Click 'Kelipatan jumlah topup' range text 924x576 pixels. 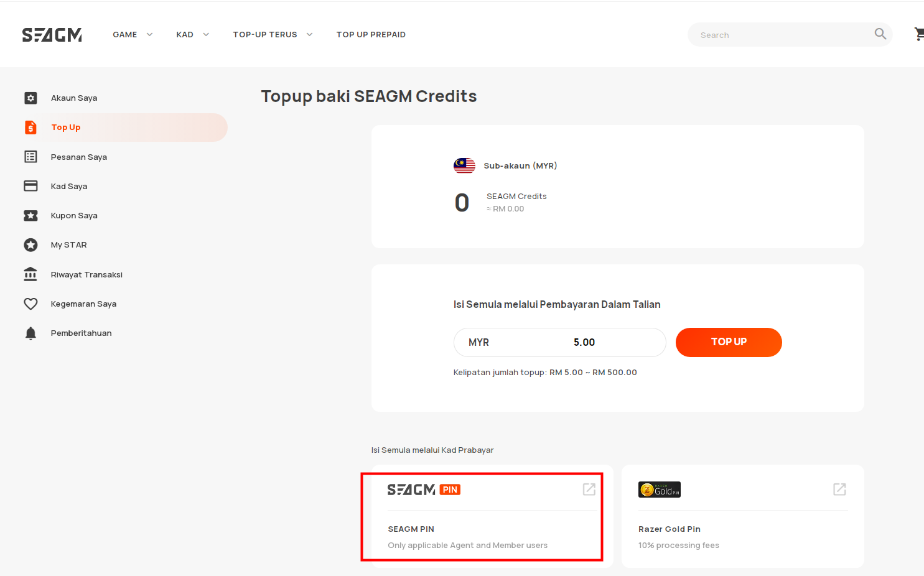pos(545,373)
